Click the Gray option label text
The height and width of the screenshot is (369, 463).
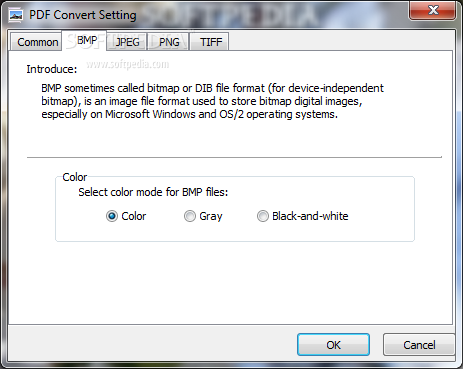pos(211,216)
